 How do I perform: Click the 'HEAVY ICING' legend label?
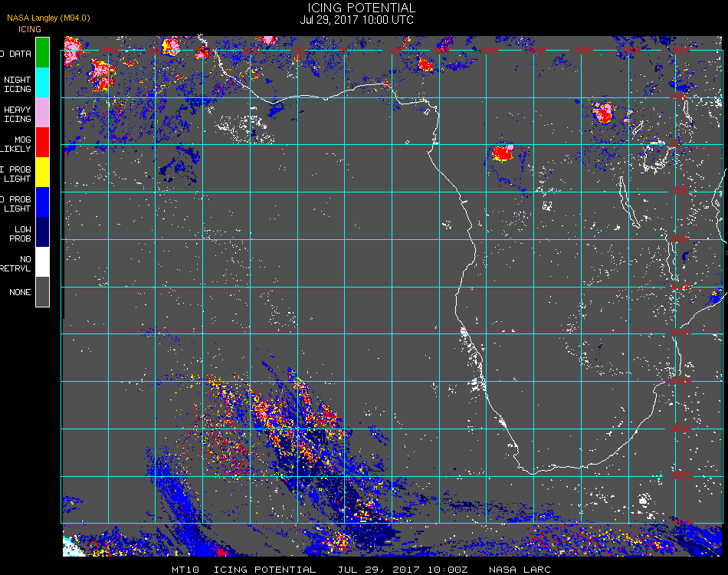[x=17, y=114]
